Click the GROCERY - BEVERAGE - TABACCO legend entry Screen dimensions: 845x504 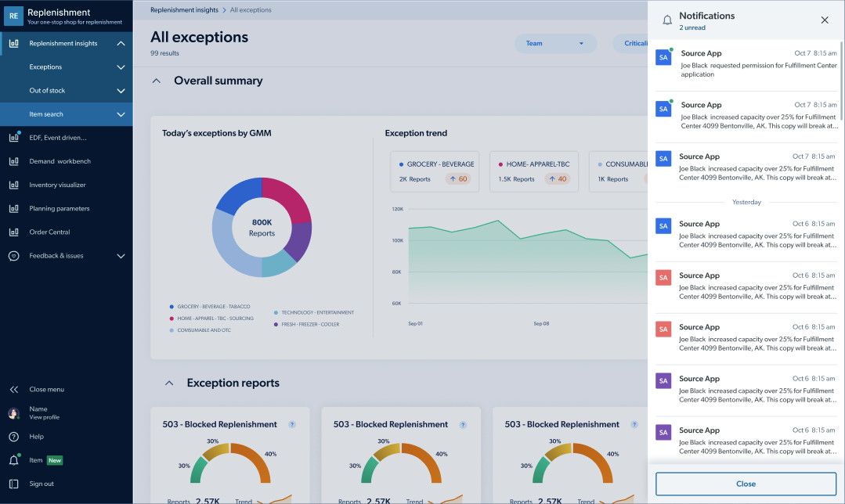pyautogui.click(x=210, y=306)
